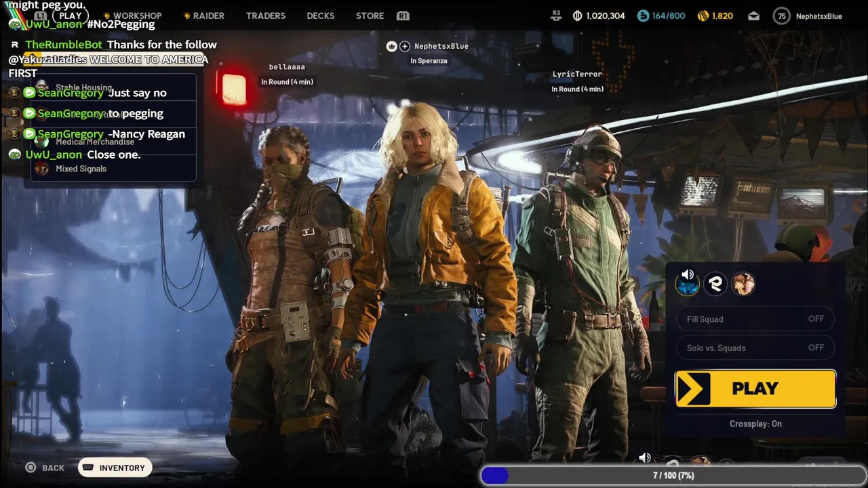Image resolution: width=868 pixels, height=488 pixels.
Task: Click the gold token icon showing 1,820
Action: coord(703,16)
